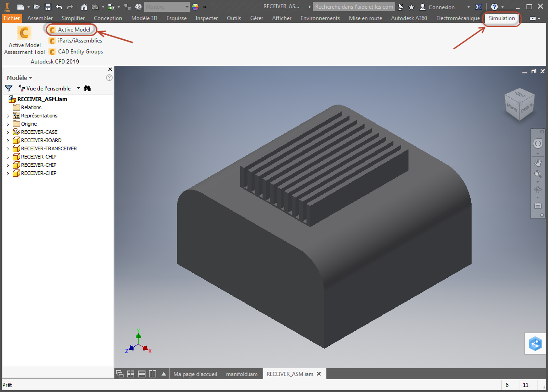
Task: Open the Connexion sign-in dropdown
Action: tap(469, 7)
